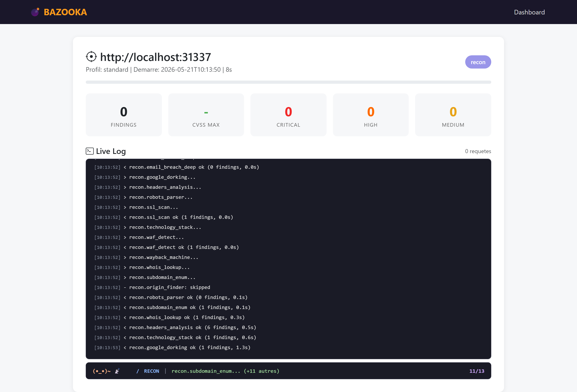Select the recon.robots_parser... start line
Viewport: 577px width, 392px height.
point(143,197)
